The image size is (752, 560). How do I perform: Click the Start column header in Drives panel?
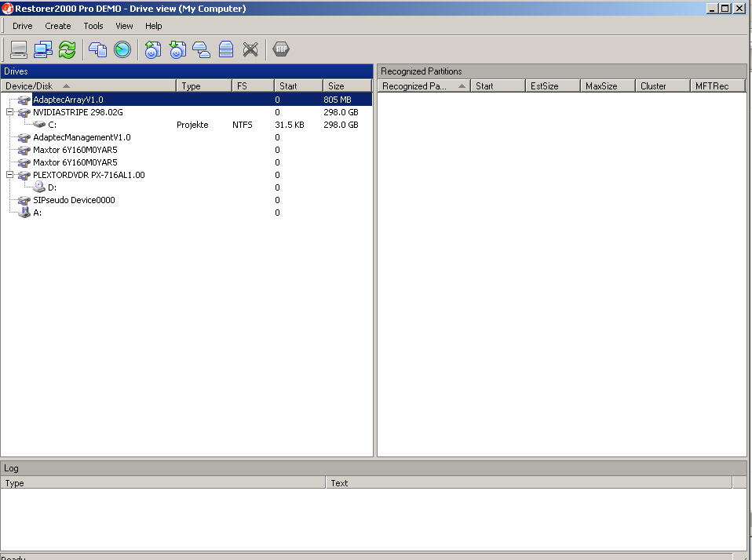[x=298, y=85]
